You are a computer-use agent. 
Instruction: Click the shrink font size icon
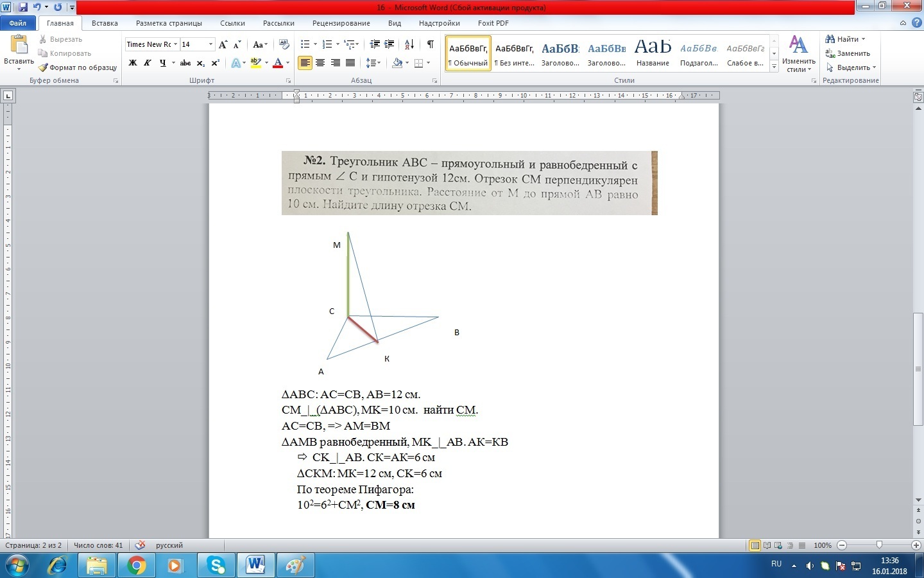tap(237, 44)
